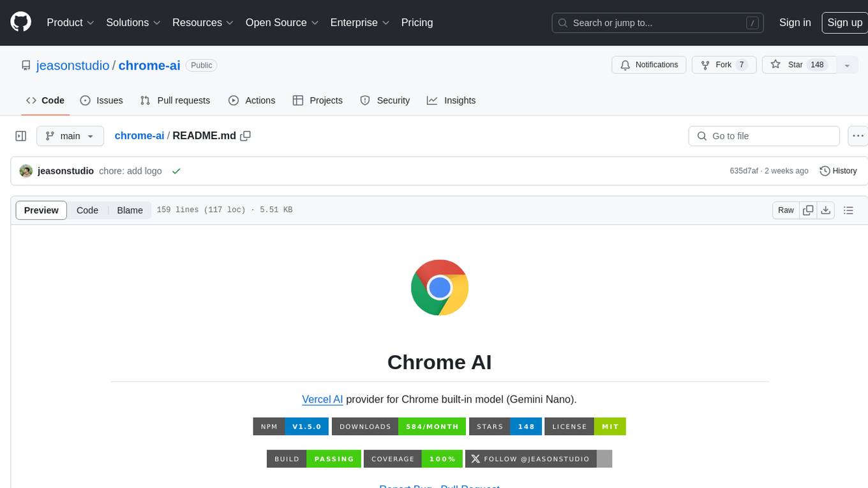Click the Stars 148 badge
This screenshot has width=868, height=488.
coord(505,426)
